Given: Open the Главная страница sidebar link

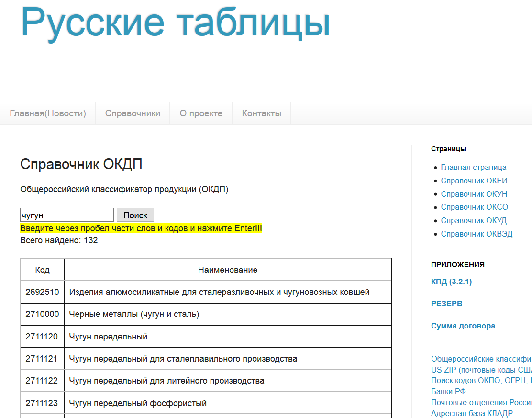Looking at the screenshot, I should pyautogui.click(x=474, y=167).
